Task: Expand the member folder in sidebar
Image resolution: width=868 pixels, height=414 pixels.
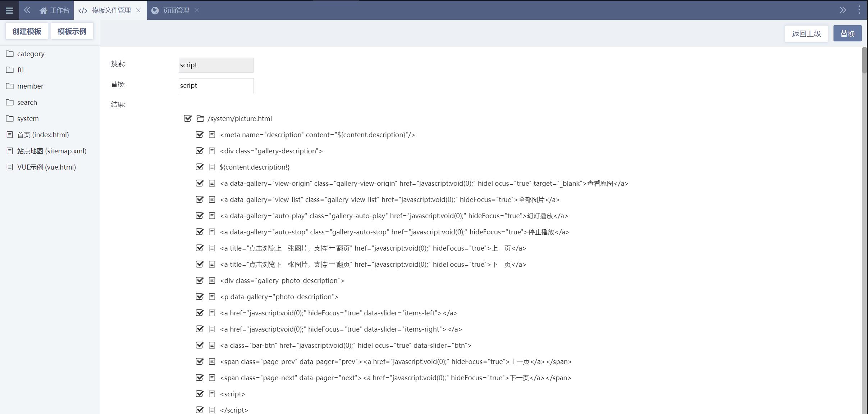Action: (30, 85)
